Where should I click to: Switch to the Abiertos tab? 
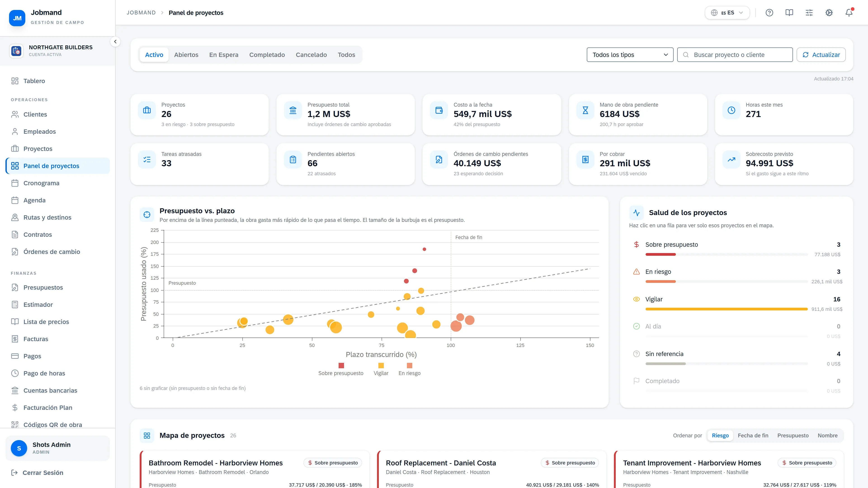tap(186, 54)
